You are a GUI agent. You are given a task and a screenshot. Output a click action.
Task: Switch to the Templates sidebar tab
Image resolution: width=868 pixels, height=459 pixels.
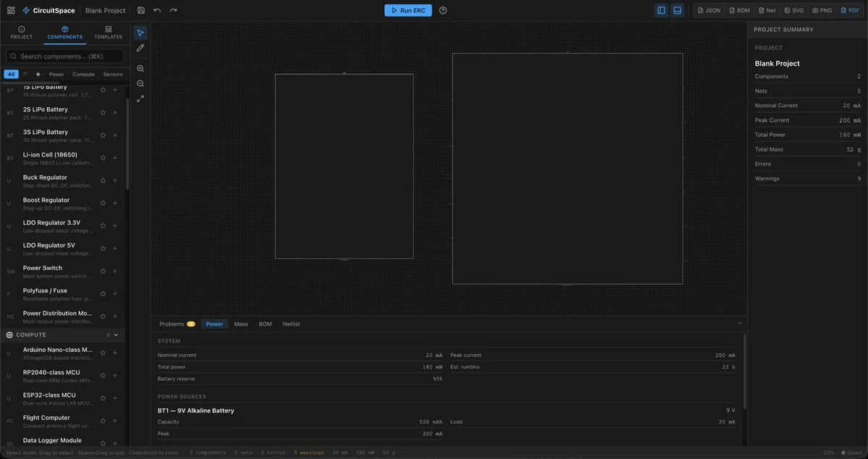tap(109, 33)
